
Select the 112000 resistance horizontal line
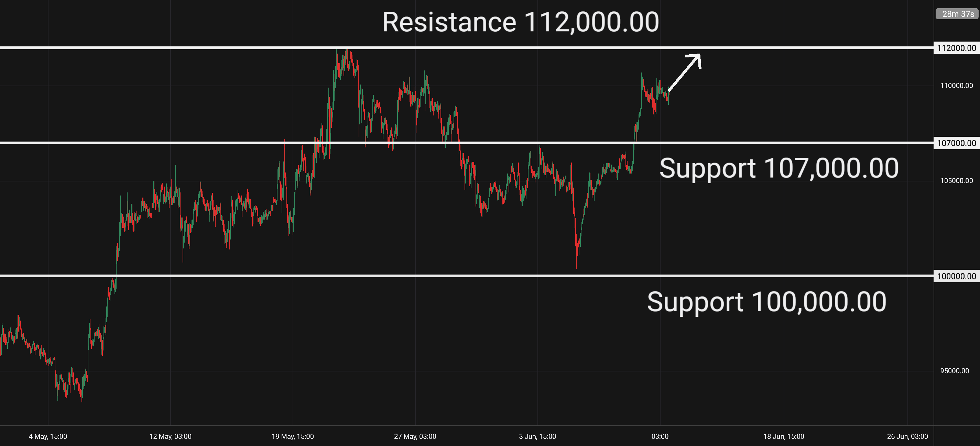tap(467, 48)
